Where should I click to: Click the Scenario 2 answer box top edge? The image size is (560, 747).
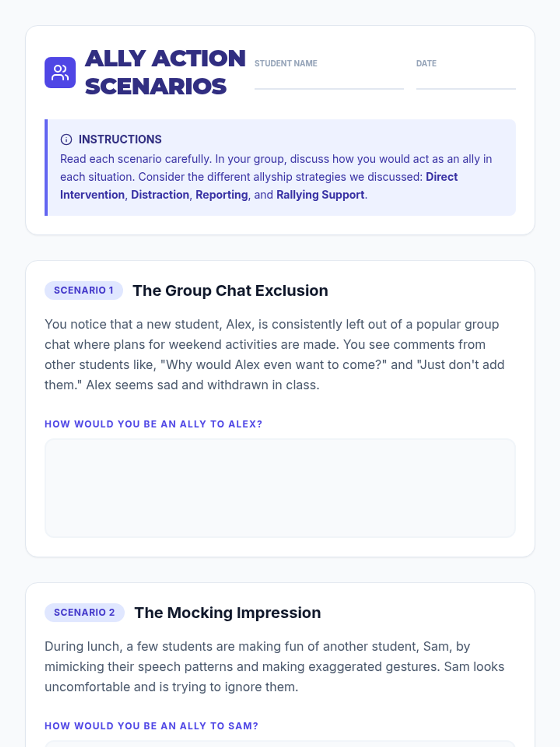tap(280, 741)
